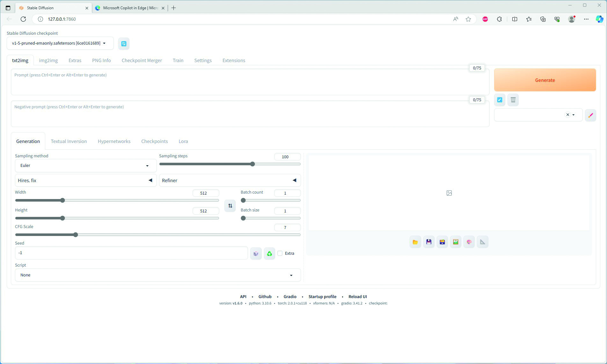Open the Sampling method dropdown
The image size is (607, 364).
(x=85, y=166)
